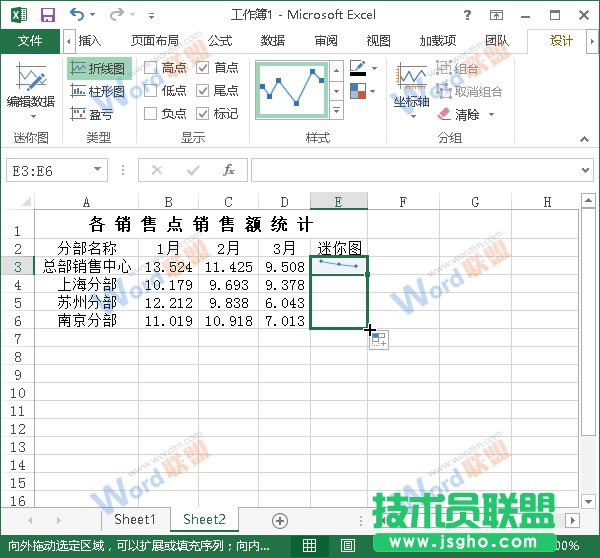Click the Save icon in quick access toolbar
The width and height of the screenshot is (600, 558).
pyautogui.click(x=47, y=15)
